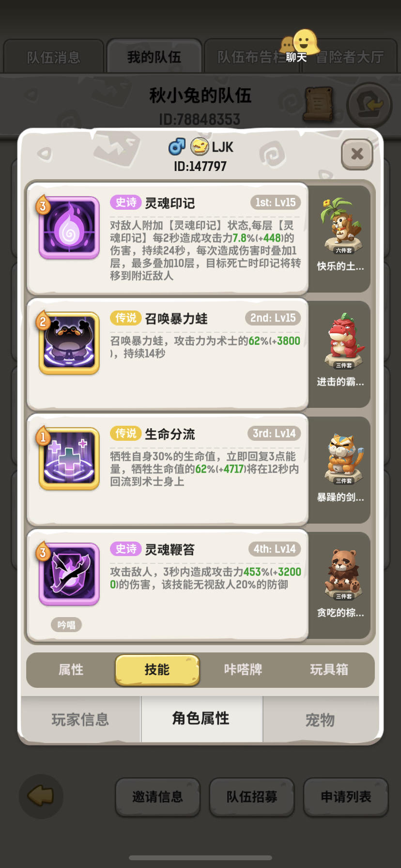
Task: Open the team scroll notice icon
Action: [318, 104]
